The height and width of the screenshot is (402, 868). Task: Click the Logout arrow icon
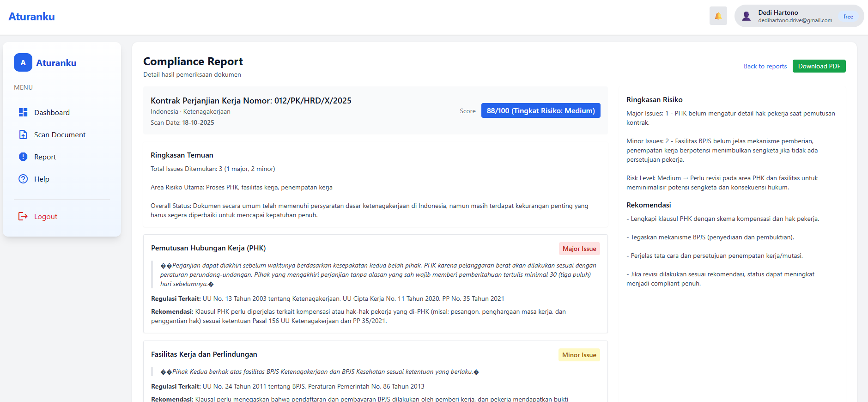pyautogui.click(x=23, y=216)
